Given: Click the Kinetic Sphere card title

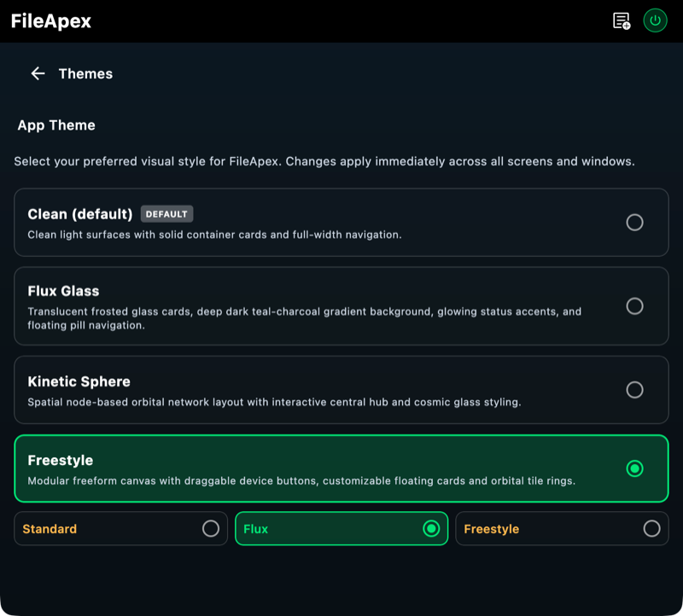Looking at the screenshot, I should click(x=79, y=381).
